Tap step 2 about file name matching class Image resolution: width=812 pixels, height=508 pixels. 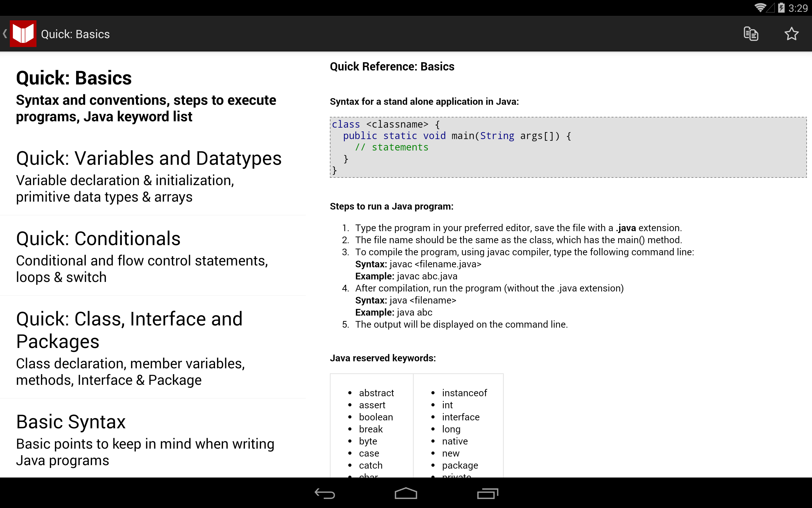coord(518,240)
